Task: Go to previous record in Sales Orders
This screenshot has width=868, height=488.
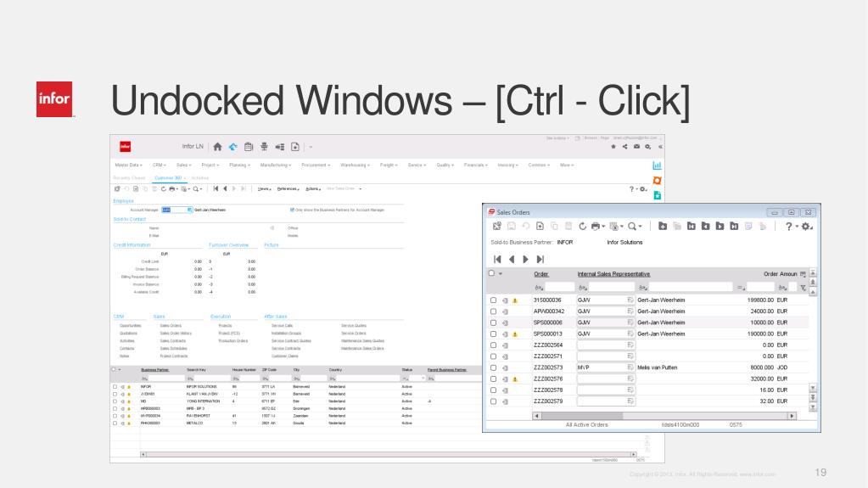Action: (x=512, y=259)
